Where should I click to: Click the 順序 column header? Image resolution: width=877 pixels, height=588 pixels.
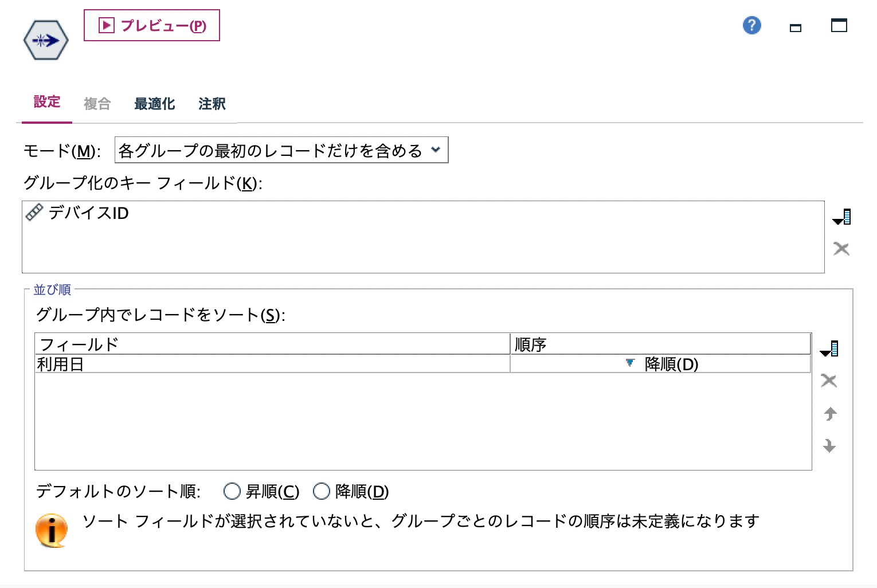(531, 343)
